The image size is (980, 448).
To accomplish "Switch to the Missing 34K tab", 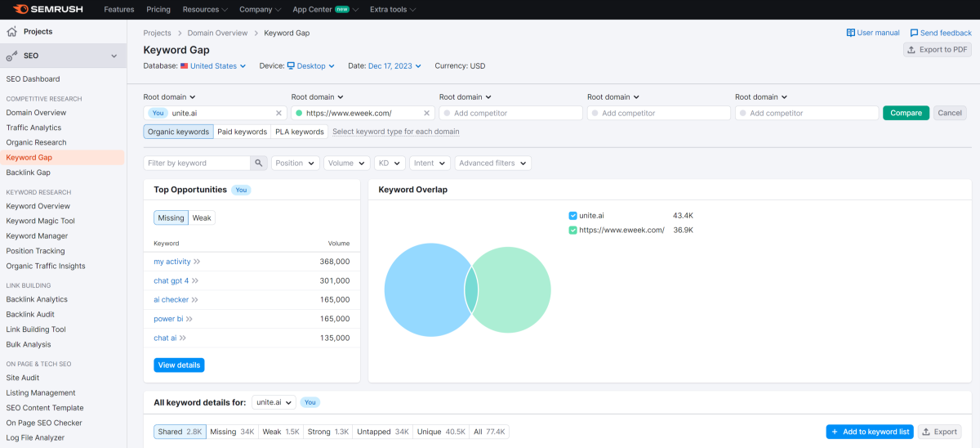I will click(x=232, y=432).
